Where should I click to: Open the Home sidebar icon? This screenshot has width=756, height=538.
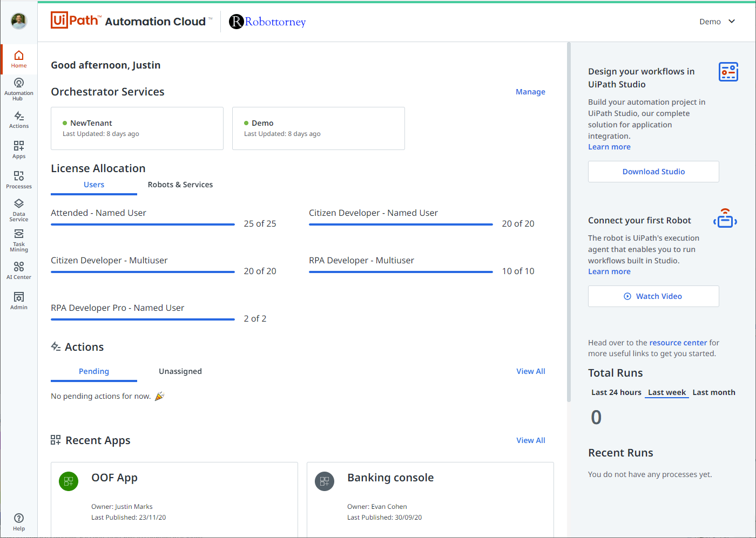pos(19,59)
